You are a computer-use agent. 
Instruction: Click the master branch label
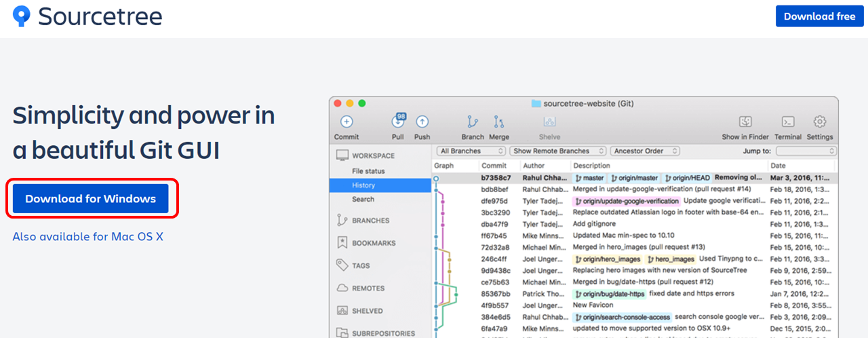click(x=589, y=178)
